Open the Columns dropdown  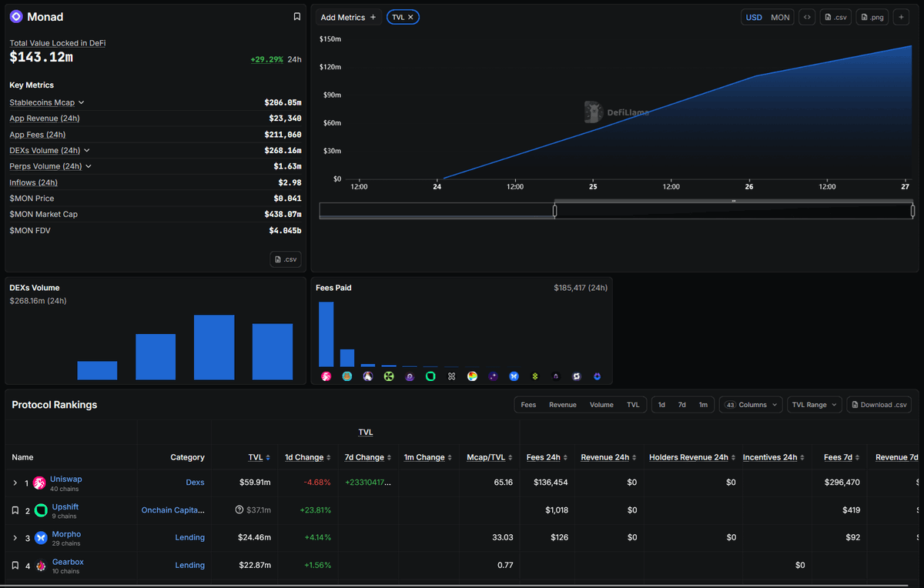click(x=751, y=405)
